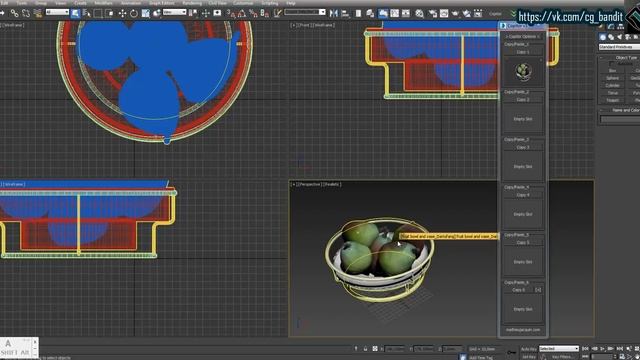This screenshot has width=640, height=360.
Task: Open the Curve Editor
Action: 394,13
